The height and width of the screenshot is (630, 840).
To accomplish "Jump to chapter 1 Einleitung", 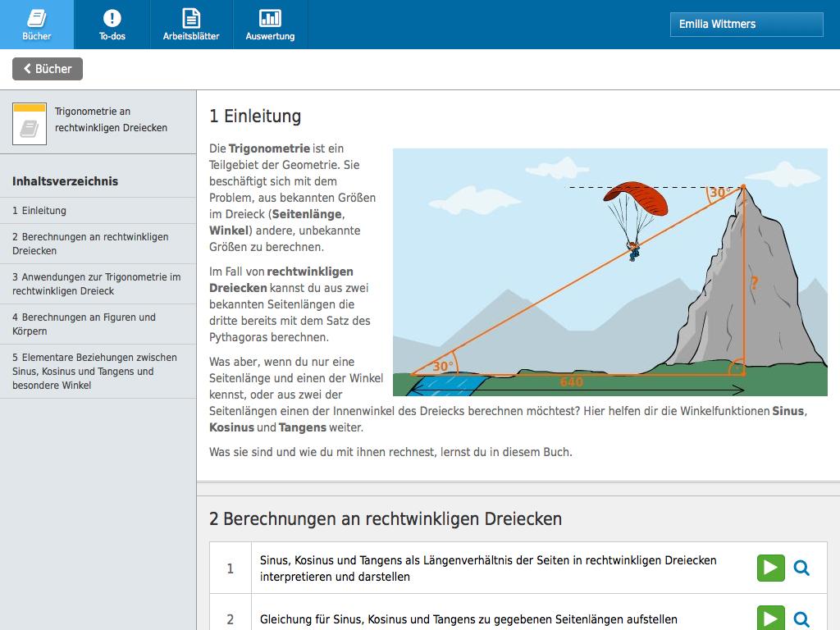I will pyautogui.click(x=39, y=211).
